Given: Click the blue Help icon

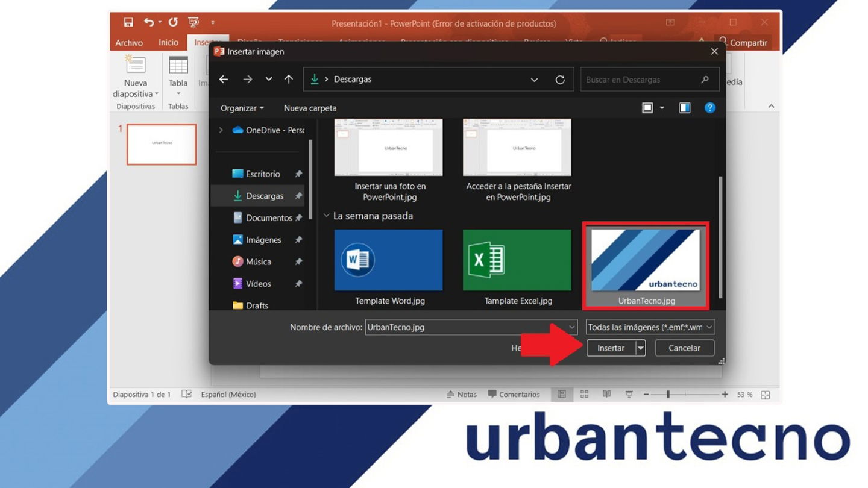Looking at the screenshot, I should point(710,108).
